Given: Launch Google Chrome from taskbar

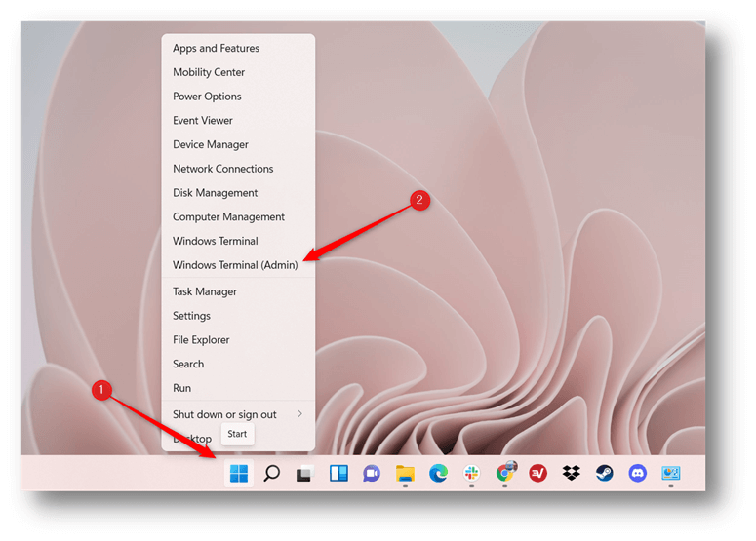Looking at the screenshot, I should tap(505, 473).
